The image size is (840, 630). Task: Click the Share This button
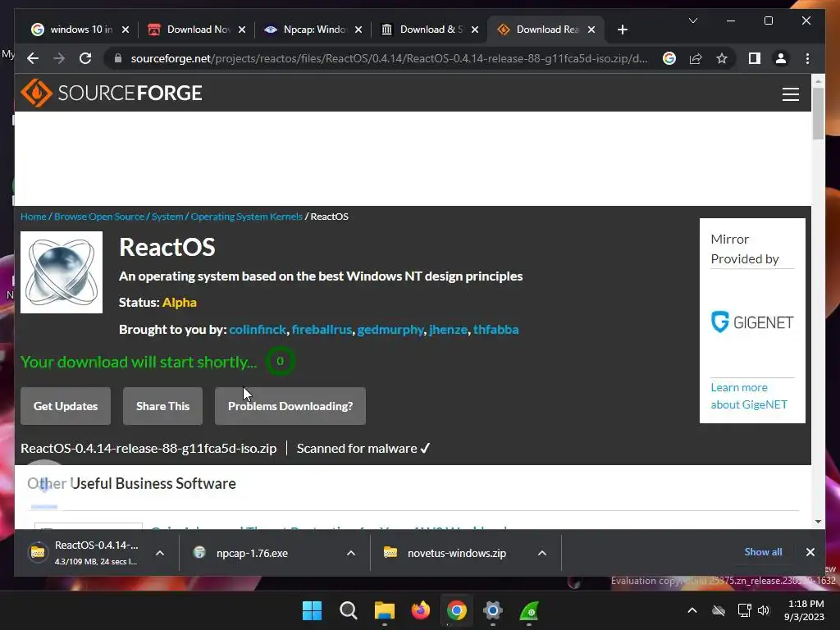pos(163,406)
